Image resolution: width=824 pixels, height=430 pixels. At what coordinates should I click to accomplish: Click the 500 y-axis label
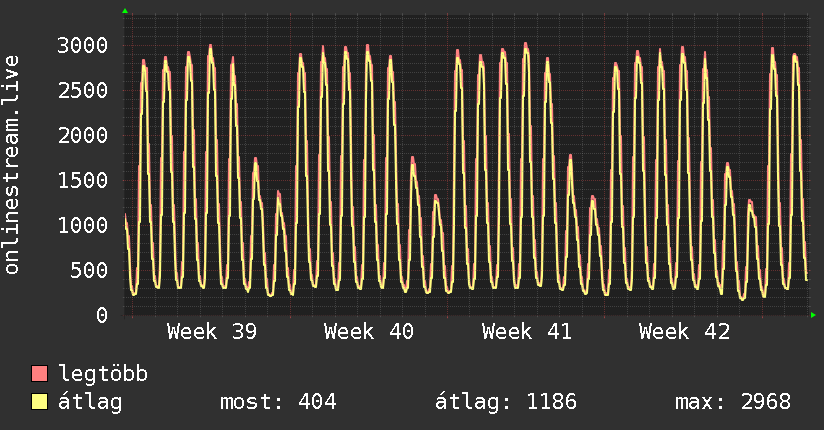tap(89, 270)
